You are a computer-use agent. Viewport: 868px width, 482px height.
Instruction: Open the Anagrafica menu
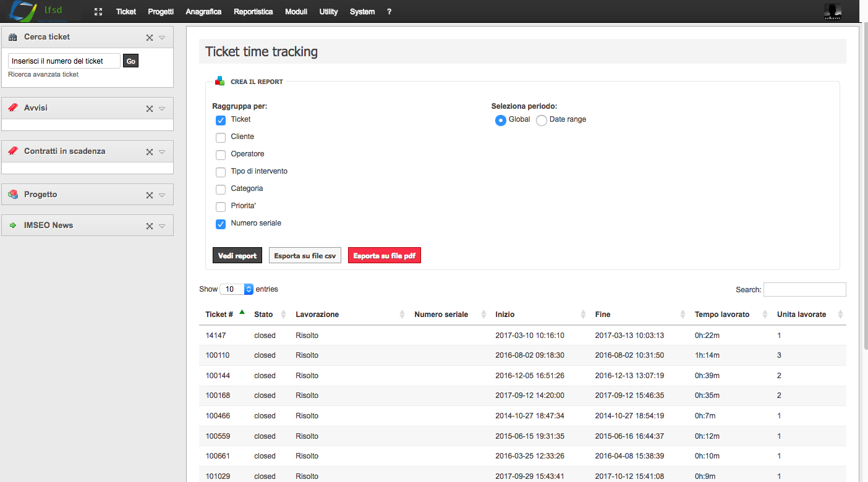(203, 11)
